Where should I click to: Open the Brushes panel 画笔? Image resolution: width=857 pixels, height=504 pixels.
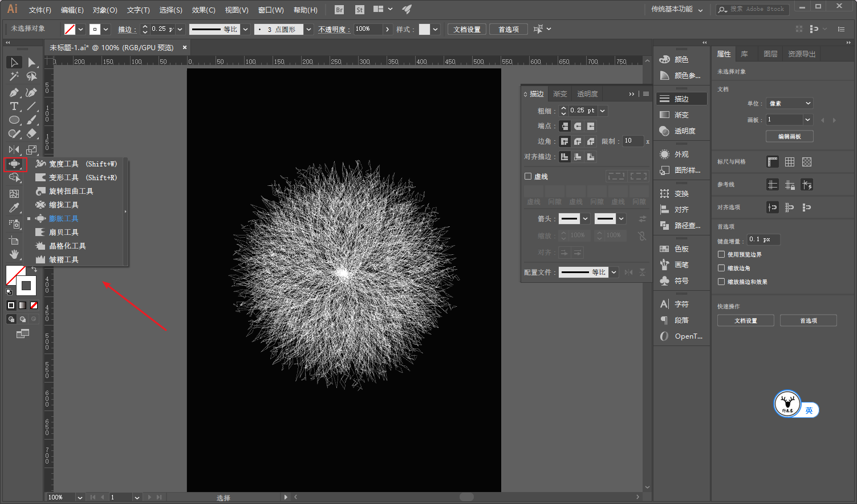click(x=681, y=265)
